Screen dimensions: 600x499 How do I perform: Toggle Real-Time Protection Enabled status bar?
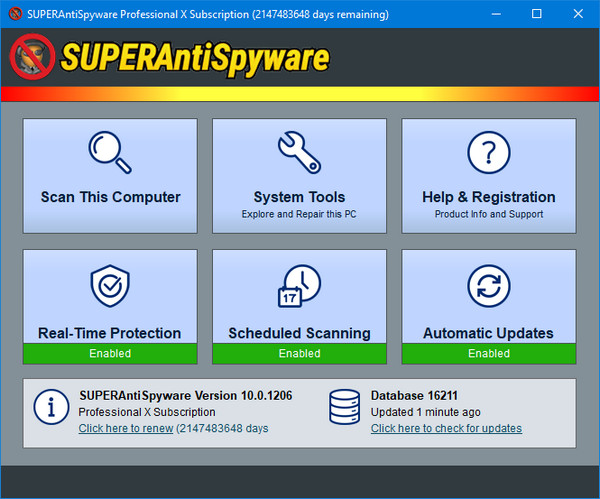(x=110, y=353)
